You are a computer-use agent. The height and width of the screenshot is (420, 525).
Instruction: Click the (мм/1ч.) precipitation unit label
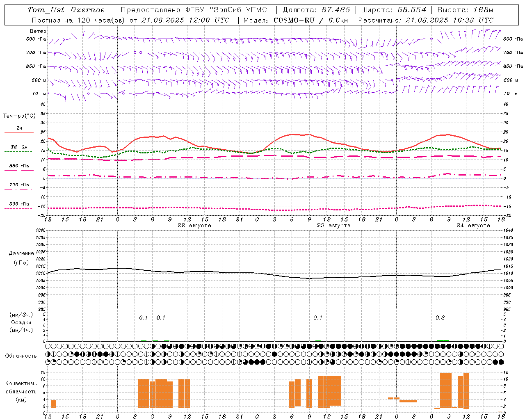tap(21, 330)
